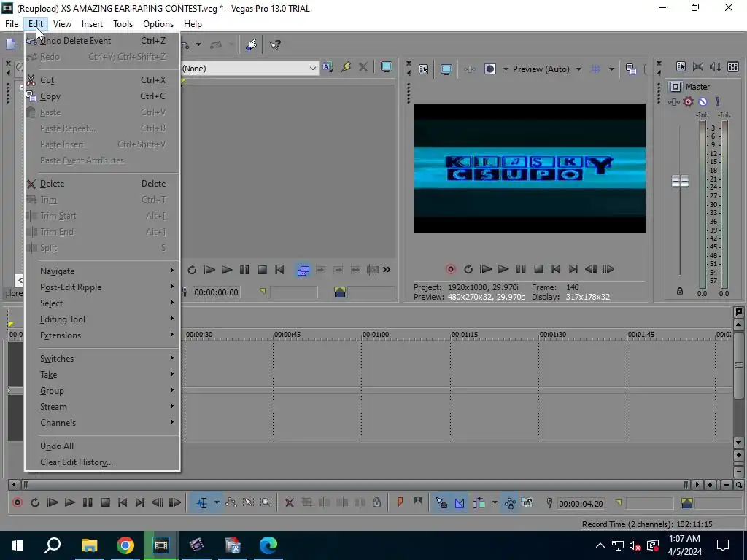The height and width of the screenshot is (560, 747).
Task: Toggle Loop Playback in timeline transport
Action: 35,503
